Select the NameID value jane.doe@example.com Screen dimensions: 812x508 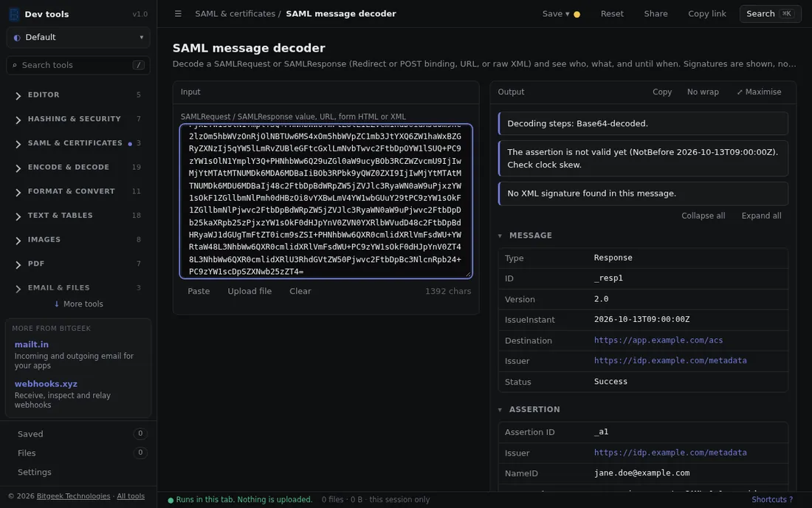(641, 473)
